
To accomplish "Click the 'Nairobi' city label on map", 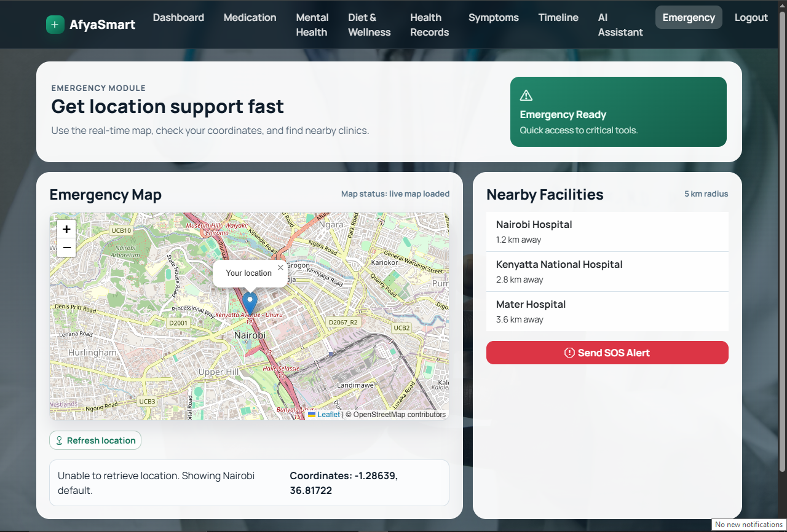I will (x=250, y=335).
